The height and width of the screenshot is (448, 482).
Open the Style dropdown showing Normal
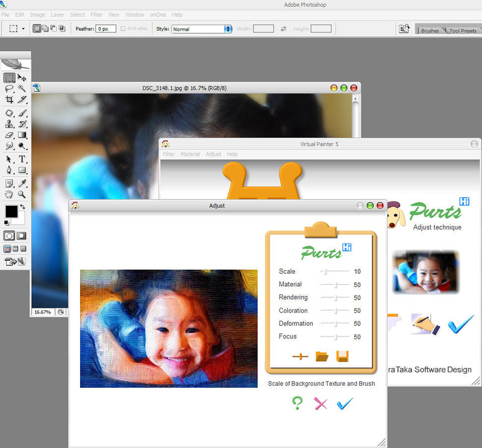pyautogui.click(x=202, y=29)
